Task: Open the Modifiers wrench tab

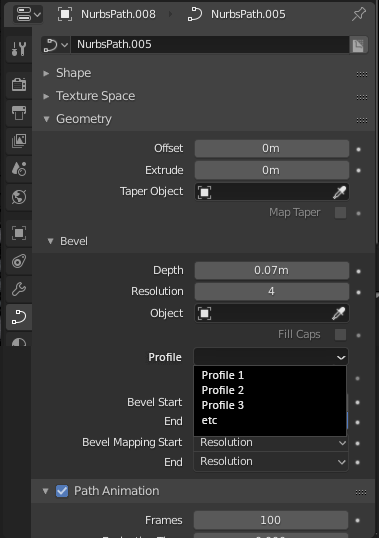Action: 19,289
